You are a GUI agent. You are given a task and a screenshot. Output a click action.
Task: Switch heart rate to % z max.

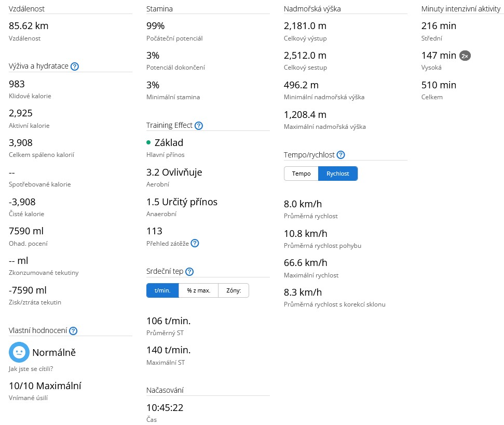coord(198,290)
